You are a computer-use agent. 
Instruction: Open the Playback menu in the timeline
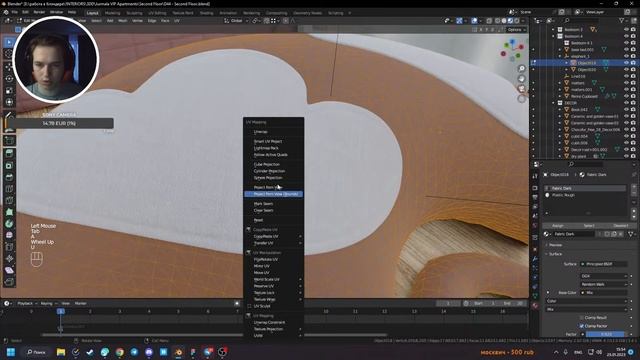(x=27, y=303)
